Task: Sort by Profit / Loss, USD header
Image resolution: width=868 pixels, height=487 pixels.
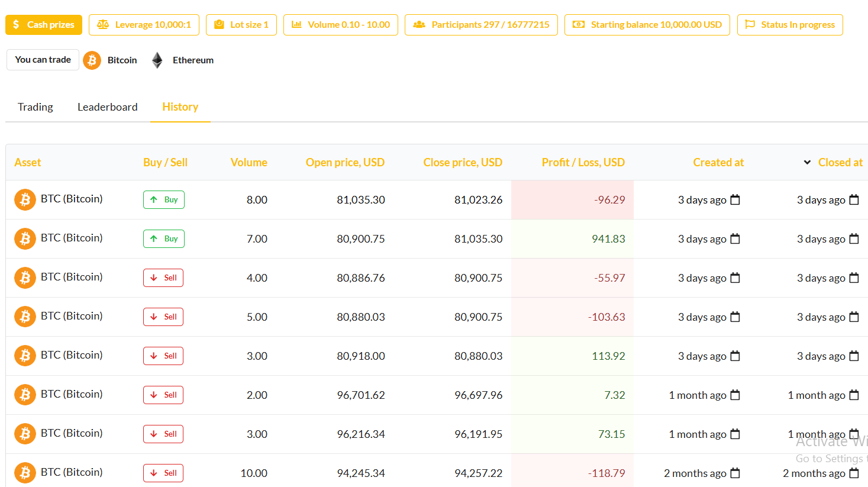Action: tap(583, 162)
